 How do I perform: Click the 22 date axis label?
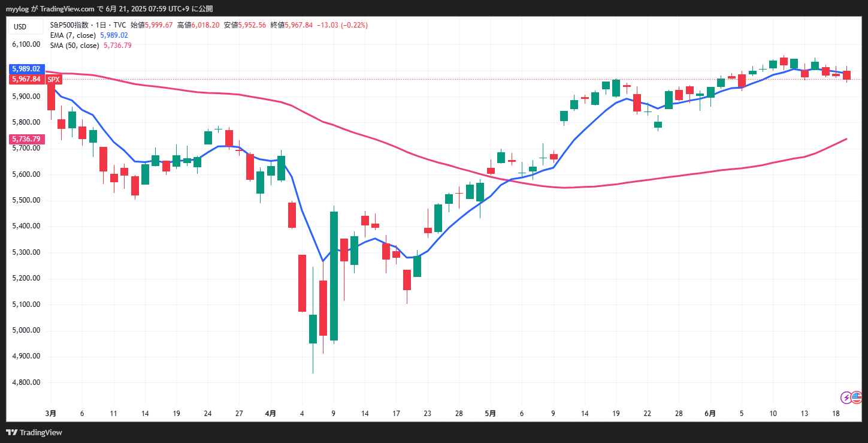(647, 414)
